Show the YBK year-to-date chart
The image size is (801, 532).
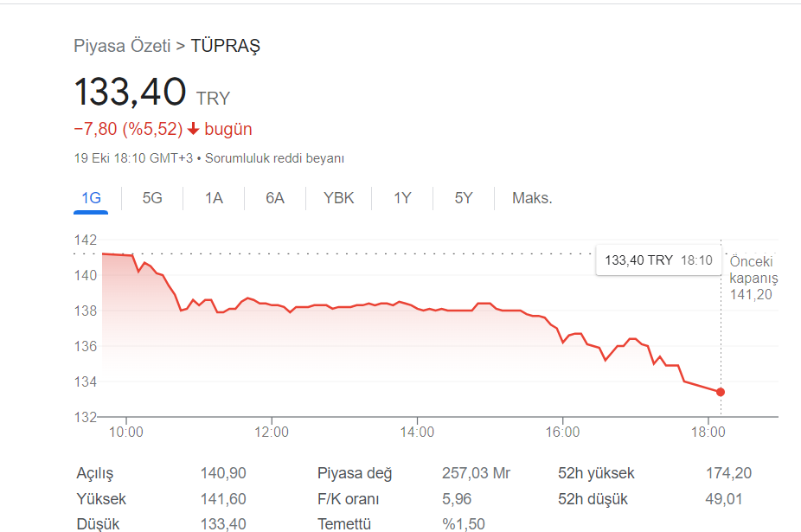pyautogui.click(x=338, y=197)
